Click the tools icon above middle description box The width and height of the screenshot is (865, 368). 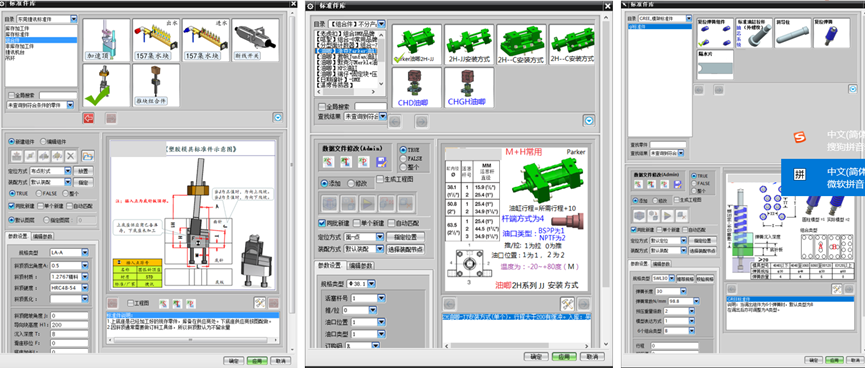click(566, 303)
